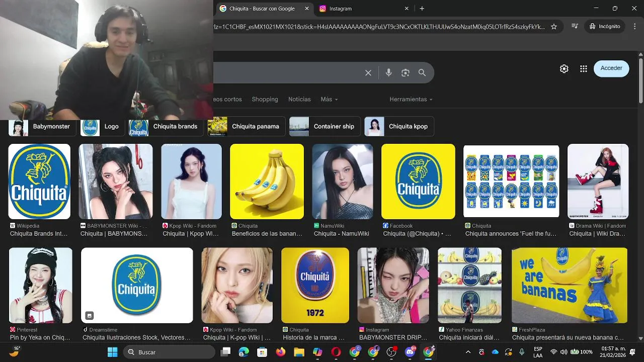Open the taskbar clock and date
The image size is (644, 362).
coord(613,352)
